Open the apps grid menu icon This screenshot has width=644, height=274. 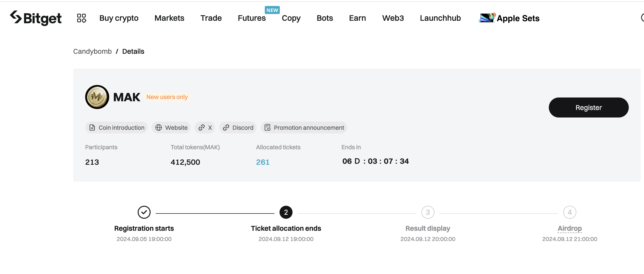tap(81, 18)
